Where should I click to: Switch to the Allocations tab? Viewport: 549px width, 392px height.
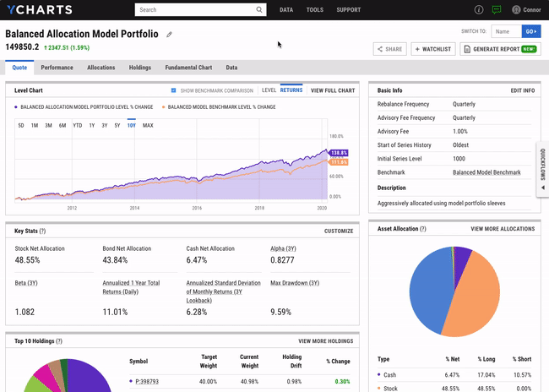point(101,68)
